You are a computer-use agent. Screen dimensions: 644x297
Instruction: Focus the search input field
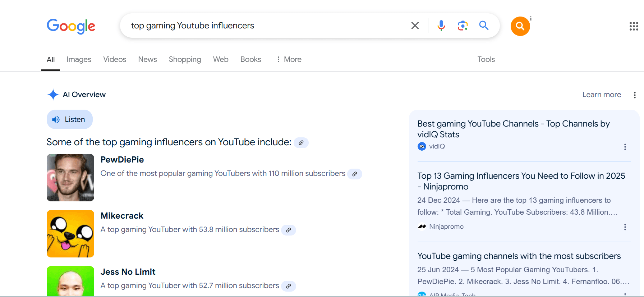(x=266, y=26)
